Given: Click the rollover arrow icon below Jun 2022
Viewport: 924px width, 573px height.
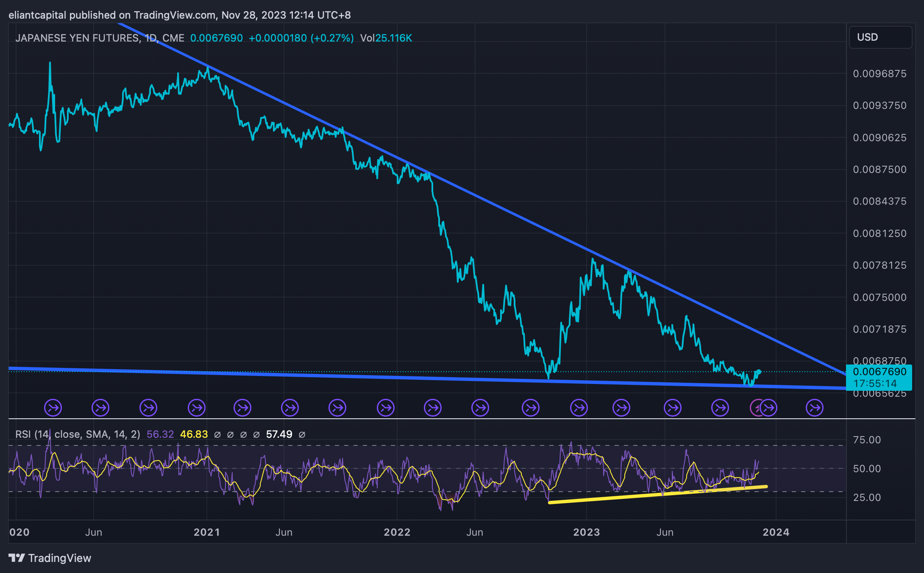Looking at the screenshot, I should click(x=479, y=408).
